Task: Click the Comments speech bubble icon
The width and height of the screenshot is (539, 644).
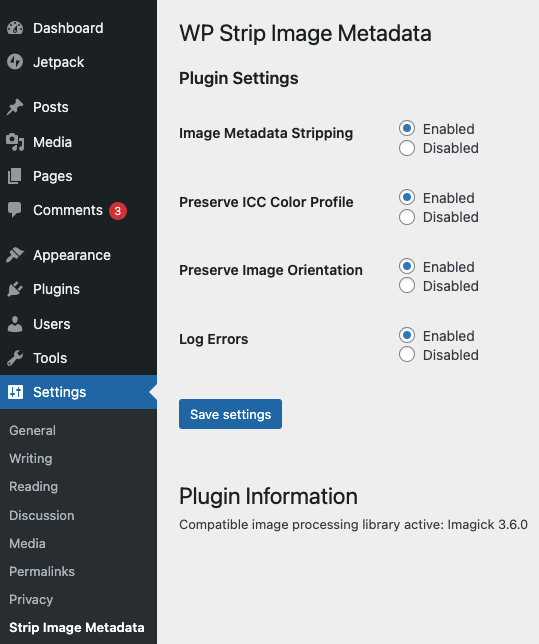Action: pos(15,210)
